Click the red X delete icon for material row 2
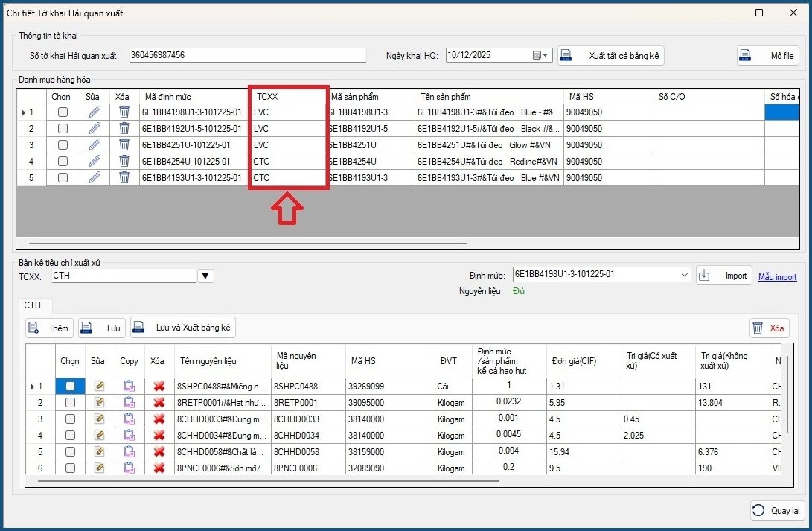 159,403
